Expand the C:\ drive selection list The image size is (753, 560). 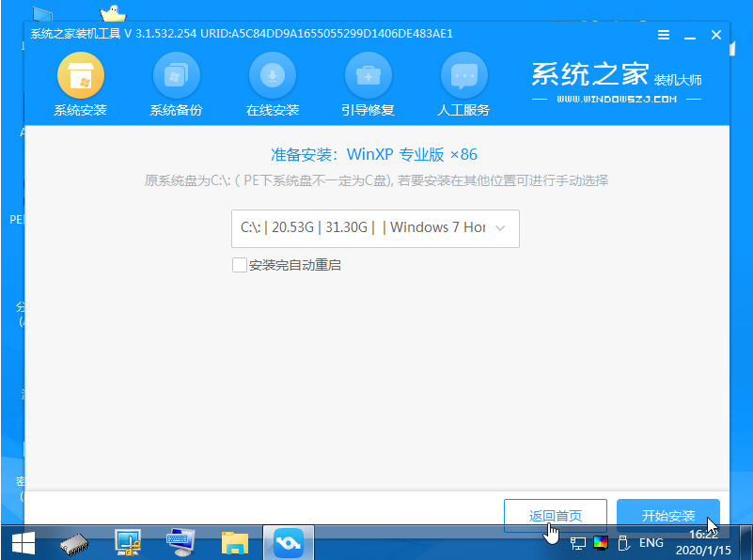coord(375,228)
